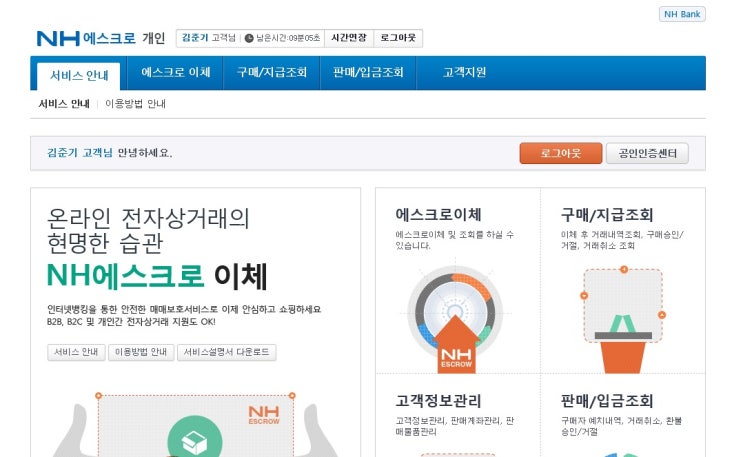Click the orange shopping basket illustration
743x457 pixels.
pos(623,320)
